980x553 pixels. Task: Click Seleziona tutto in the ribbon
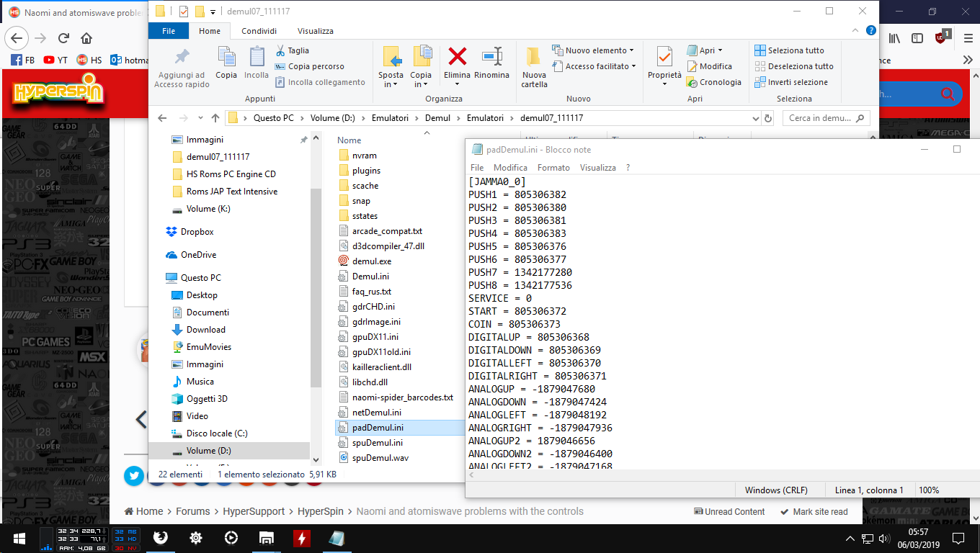coord(789,50)
